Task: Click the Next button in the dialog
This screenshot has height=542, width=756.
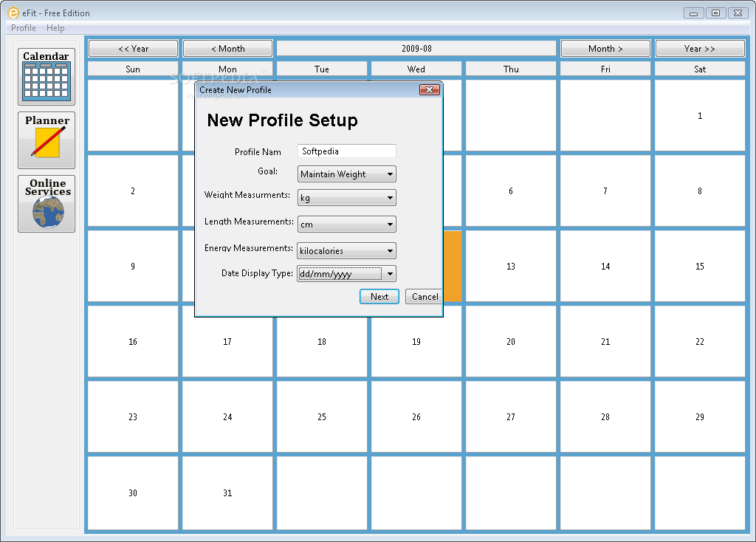Action: click(379, 297)
